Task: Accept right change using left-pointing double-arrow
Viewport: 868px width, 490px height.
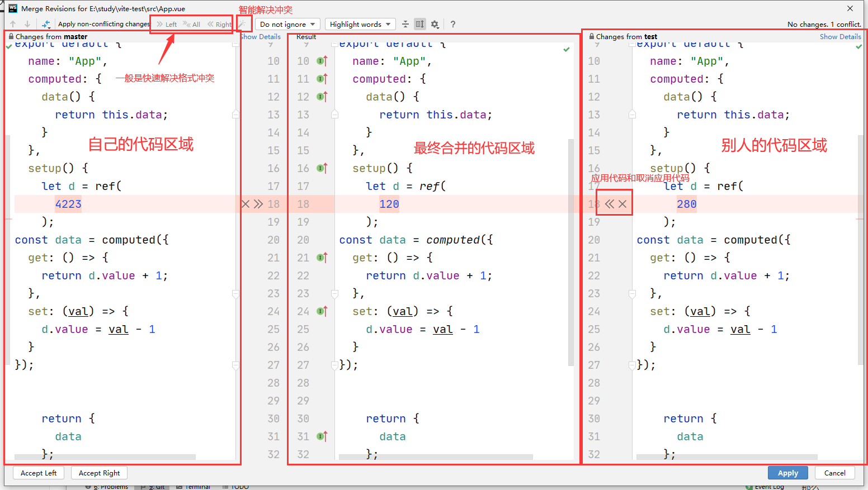Action: click(609, 204)
